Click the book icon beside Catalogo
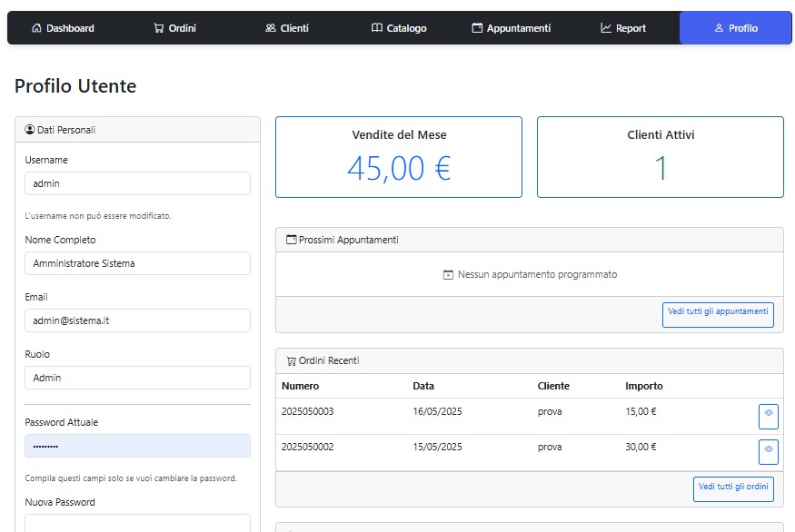The image size is (795, 532). [x=377, y=28]
